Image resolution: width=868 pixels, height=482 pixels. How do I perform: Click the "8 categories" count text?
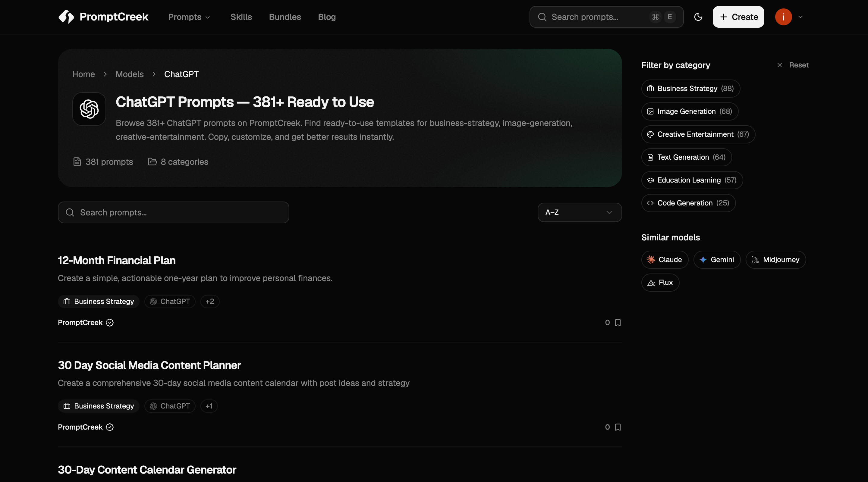coord(184,162)
